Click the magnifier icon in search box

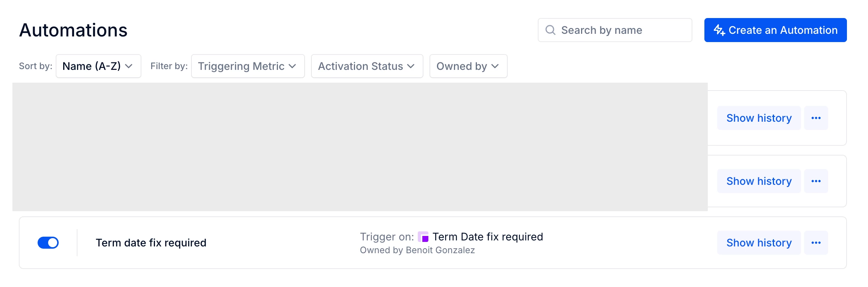(x=550, y=30)
